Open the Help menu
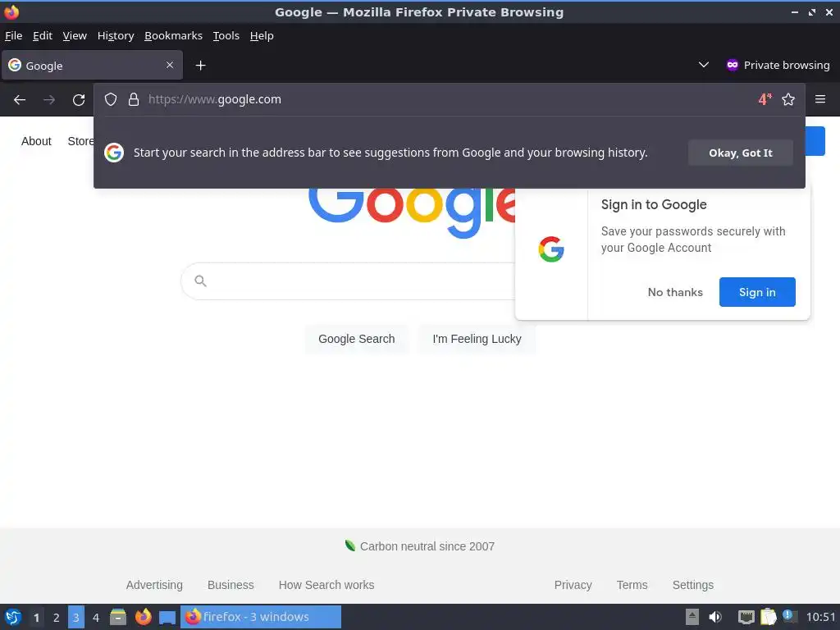840x630 pixels. click(262, 36)
